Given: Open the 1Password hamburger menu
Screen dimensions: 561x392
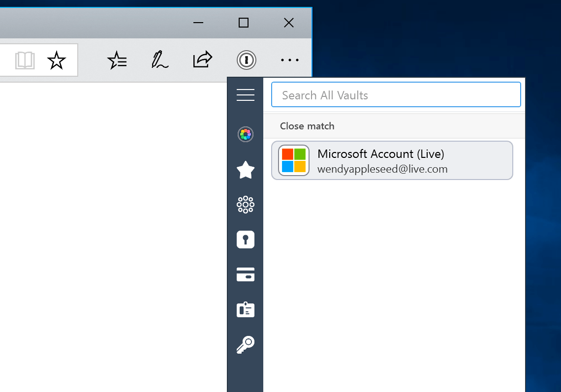Looking at the screenshot, I should click(x=246, y=95).
